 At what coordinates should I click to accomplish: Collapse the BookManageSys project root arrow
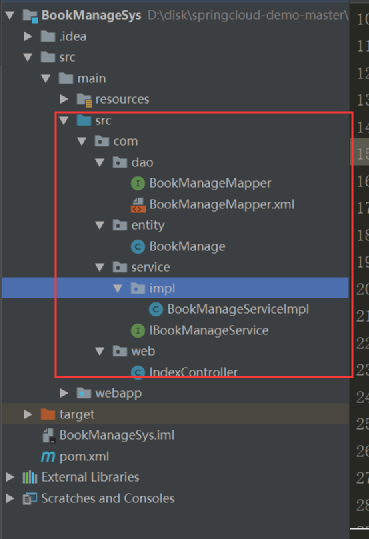click(x=10, y=15)
